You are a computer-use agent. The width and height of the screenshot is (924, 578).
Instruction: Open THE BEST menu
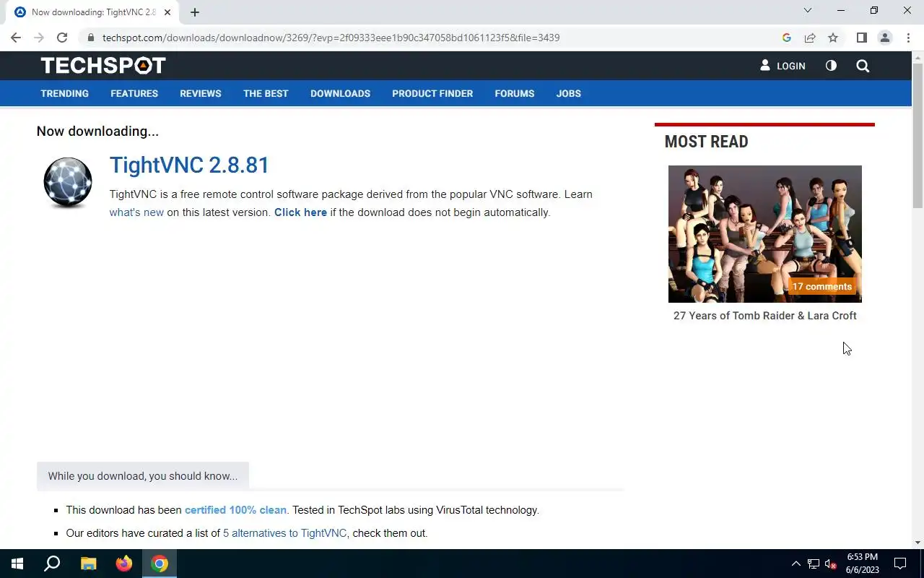pos(266,93)
